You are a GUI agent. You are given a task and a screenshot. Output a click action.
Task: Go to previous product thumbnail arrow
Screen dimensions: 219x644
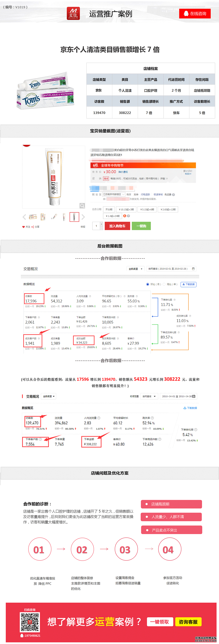(24, 217)
